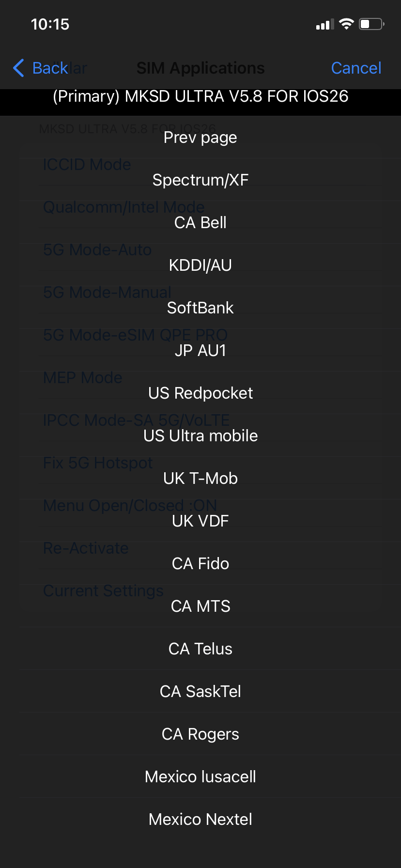Select Prev page in the SIM menu

click(200, 137)
